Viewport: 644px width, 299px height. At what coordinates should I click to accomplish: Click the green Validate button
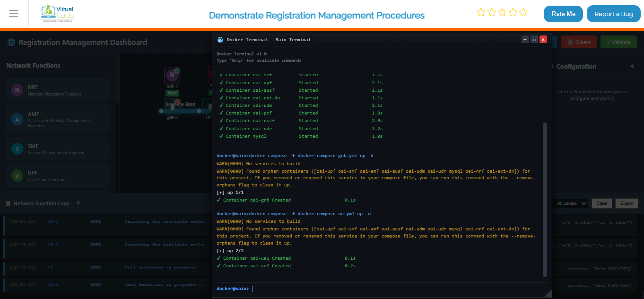pos(618,42)
